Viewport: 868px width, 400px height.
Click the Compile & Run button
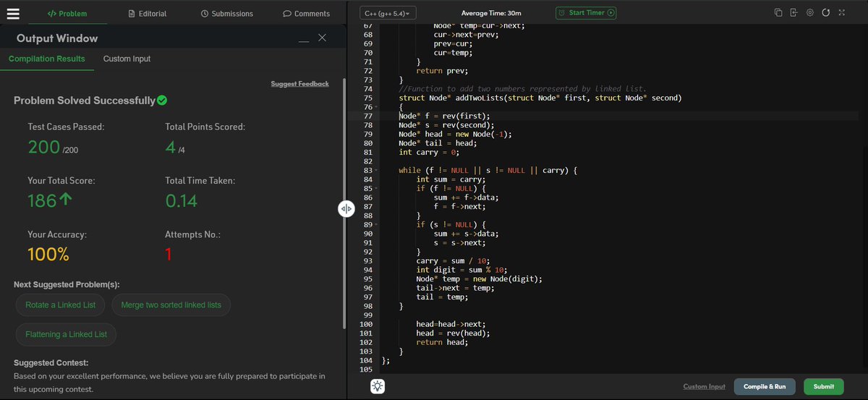765,387
